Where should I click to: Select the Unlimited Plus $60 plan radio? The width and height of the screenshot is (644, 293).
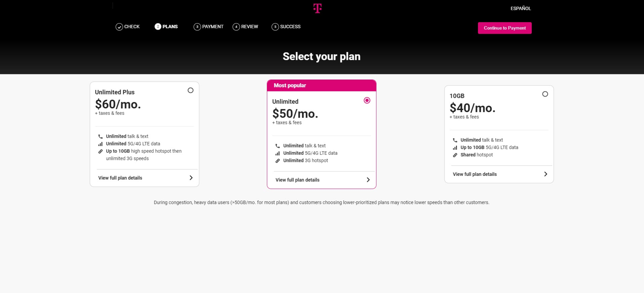point(190,90)
